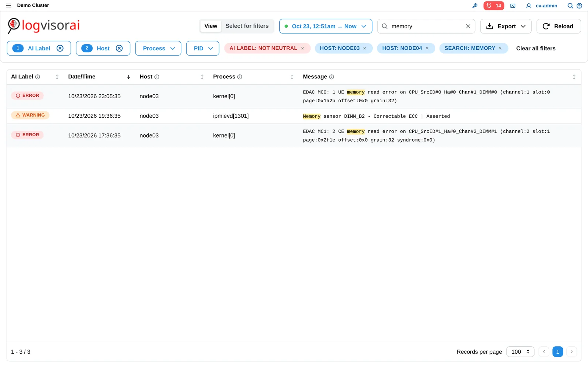Image resolution: width=588 pixels, height=368 pixels.
Task: Click the logvisorai logo
Action: tap(44, 26)
